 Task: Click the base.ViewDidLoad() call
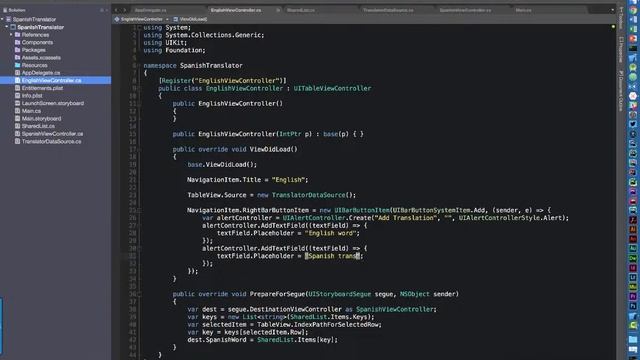click(x=222, y=164)
